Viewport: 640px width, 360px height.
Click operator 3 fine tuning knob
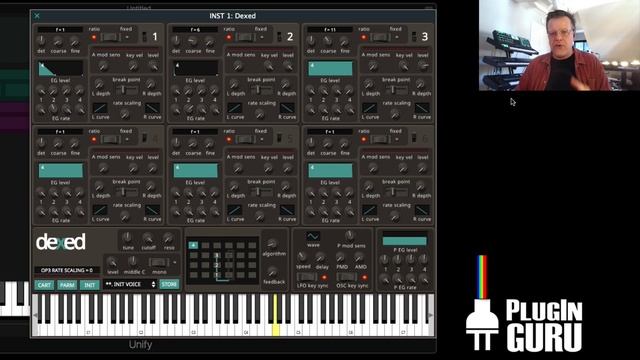344,42
